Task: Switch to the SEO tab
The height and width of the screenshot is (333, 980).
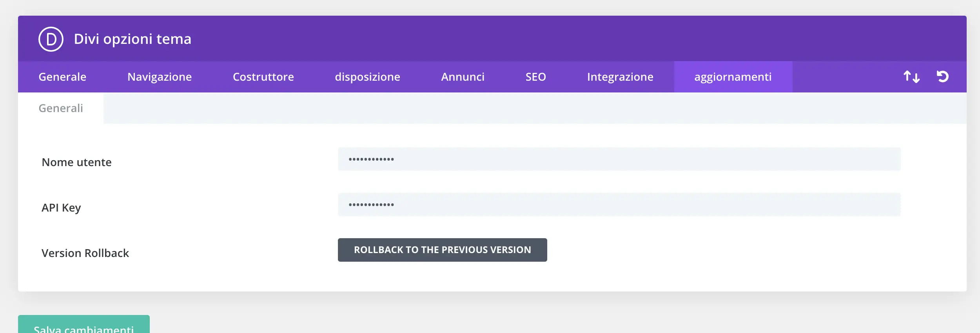Action: pyautogui.click(x=535, y=77)
